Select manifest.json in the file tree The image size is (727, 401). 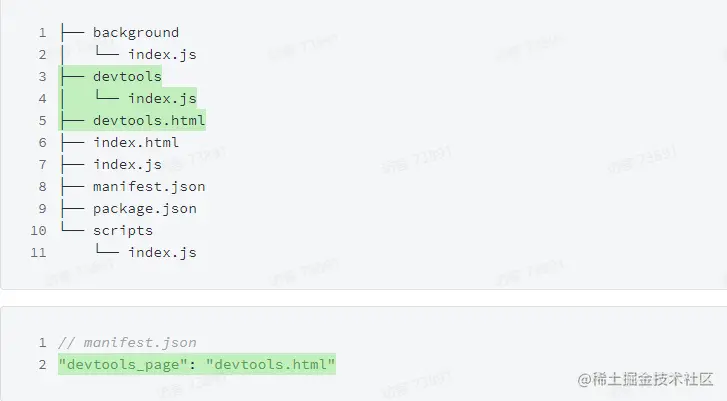(149, 186)
